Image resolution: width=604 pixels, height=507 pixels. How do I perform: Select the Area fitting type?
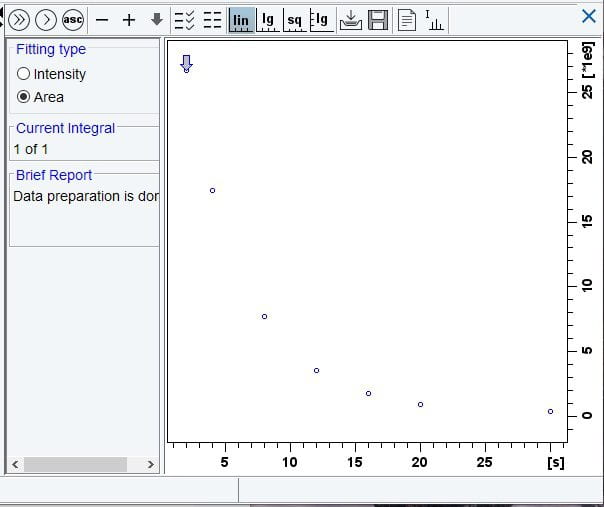point(24,97)
